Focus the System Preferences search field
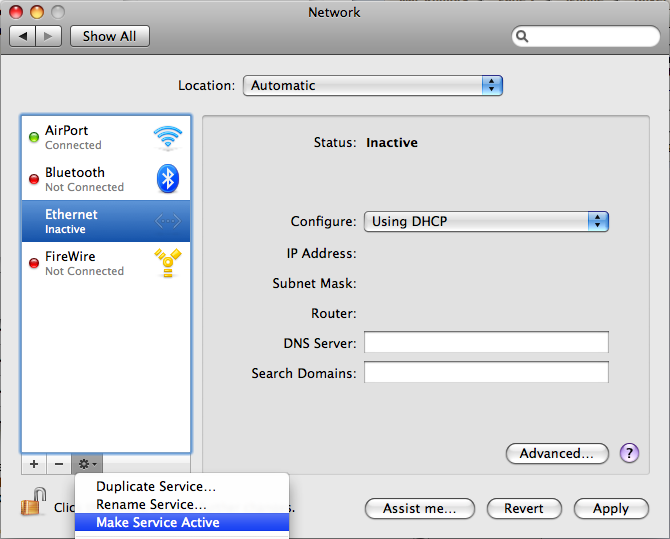This screenshot has height=539, width=670. coord(586,36)
